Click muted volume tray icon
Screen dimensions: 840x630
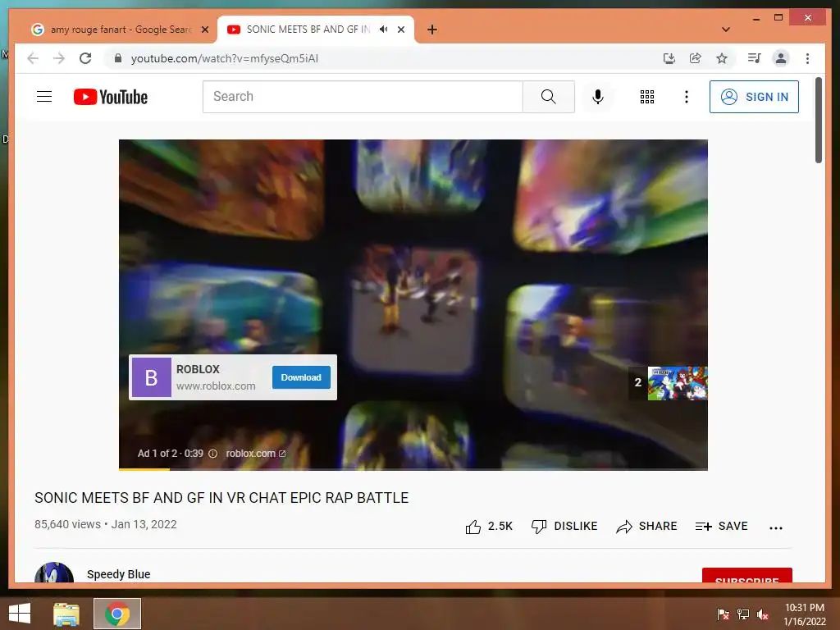[763, 614]
